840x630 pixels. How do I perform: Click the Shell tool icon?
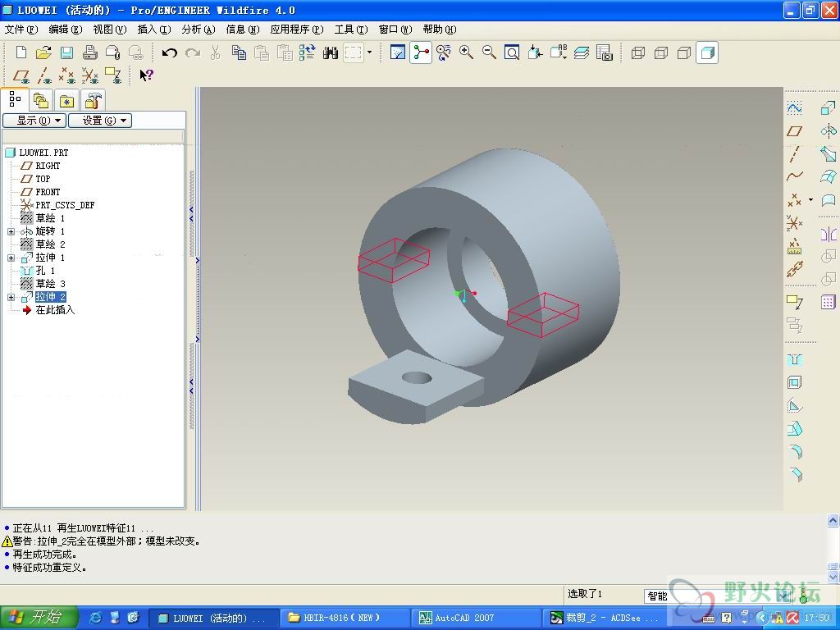[x=794, y=382]
